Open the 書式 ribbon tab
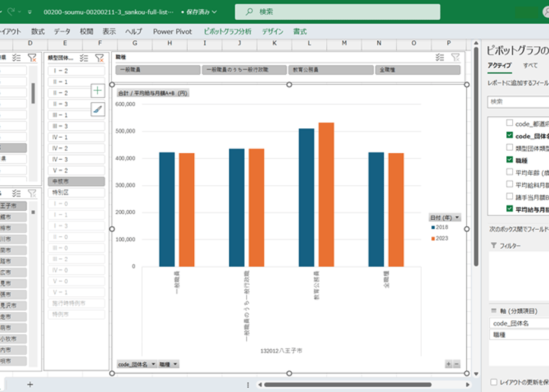Screen dimensions: 549x392 pyautogui.click(x=299, y=31)
